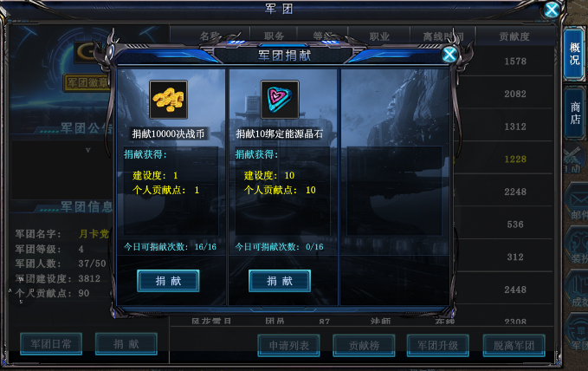The height and width of the screenshot is (371, 588).
Task: Close the 军团捐献 donation dialog
Action: click(x=449, y=55)
